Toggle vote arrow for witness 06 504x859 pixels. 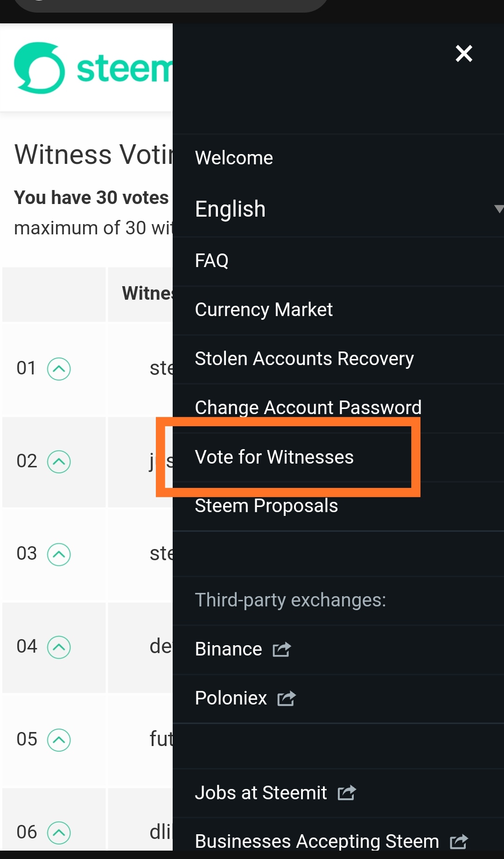tap(59, 832)
